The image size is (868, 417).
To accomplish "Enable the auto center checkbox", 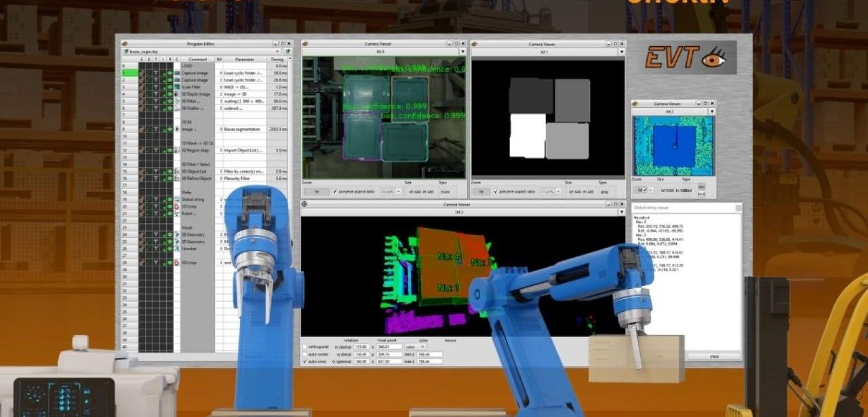I will 304,354.
